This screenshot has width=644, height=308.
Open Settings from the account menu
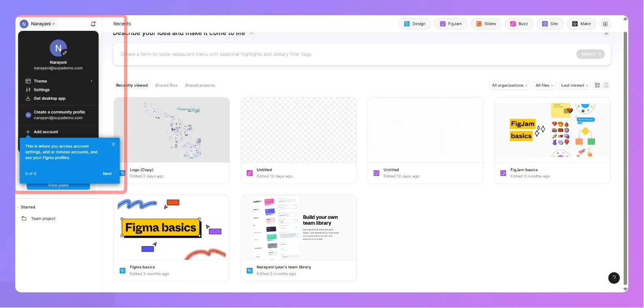[42, 90]
